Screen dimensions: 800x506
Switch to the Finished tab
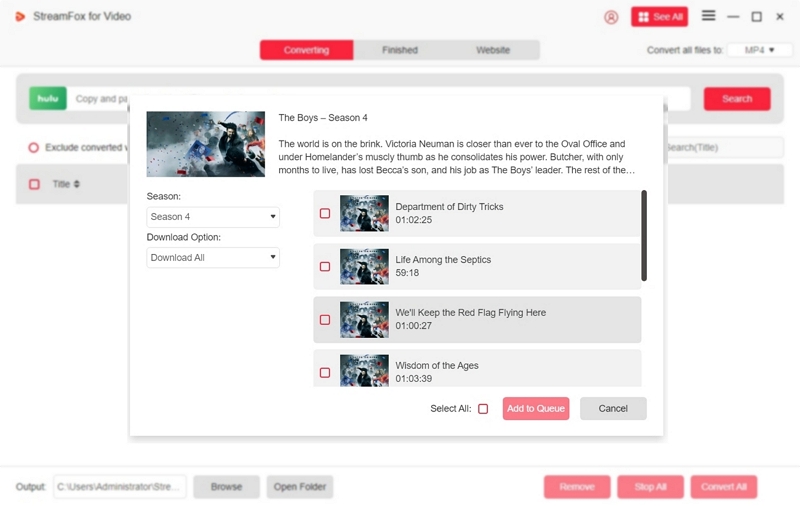coord(400,50)
